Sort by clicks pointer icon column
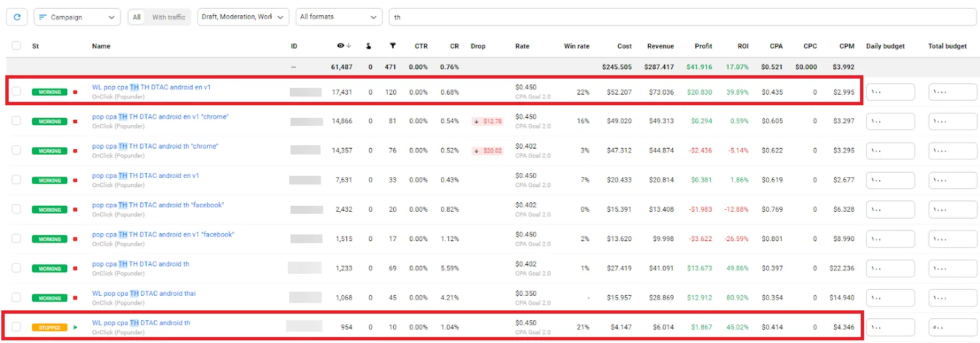980x343 pixels. click(369, 46)
